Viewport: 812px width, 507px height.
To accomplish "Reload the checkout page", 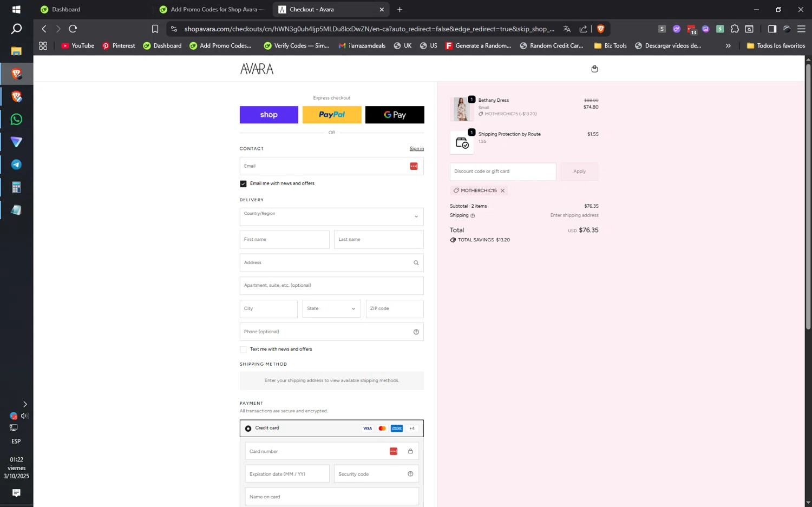I will tap(73, 29).
